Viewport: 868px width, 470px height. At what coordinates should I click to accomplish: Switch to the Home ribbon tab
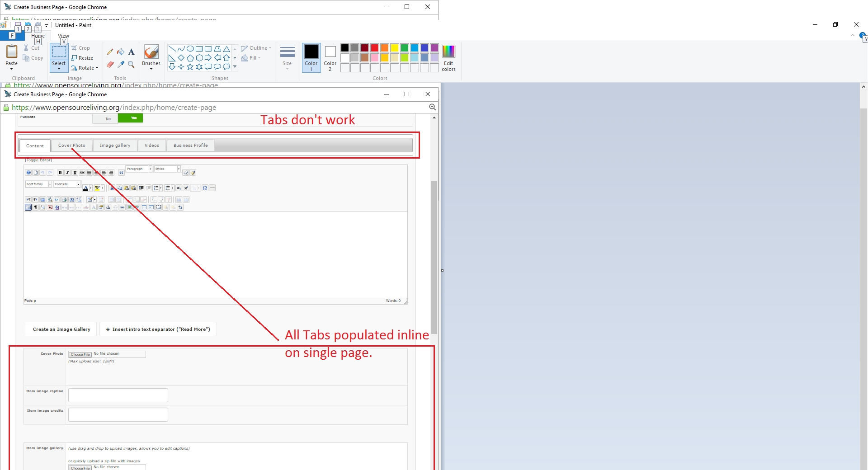(38, 36)
